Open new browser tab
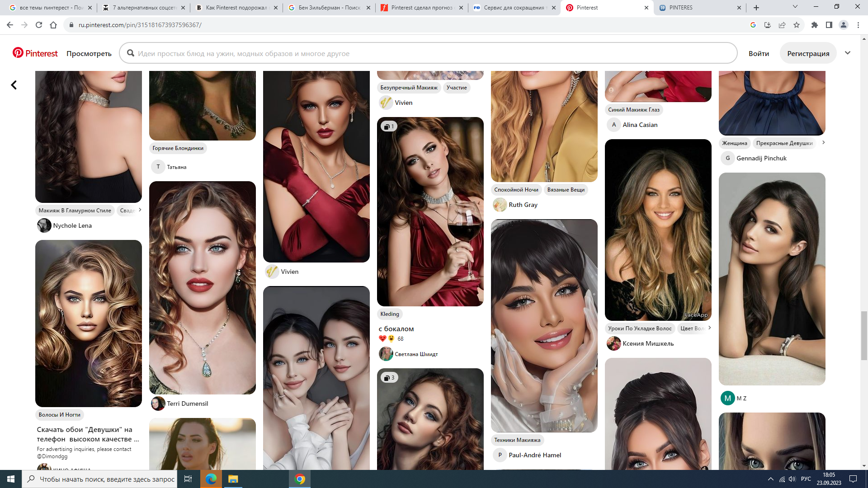The width and height of the screenshot is (868, 488). [756, 8]
